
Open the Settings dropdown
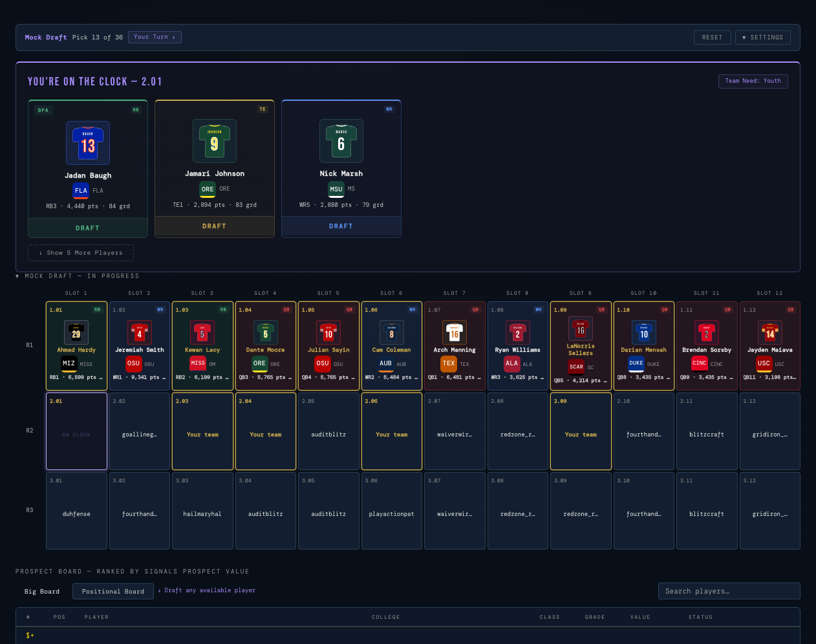762,38
